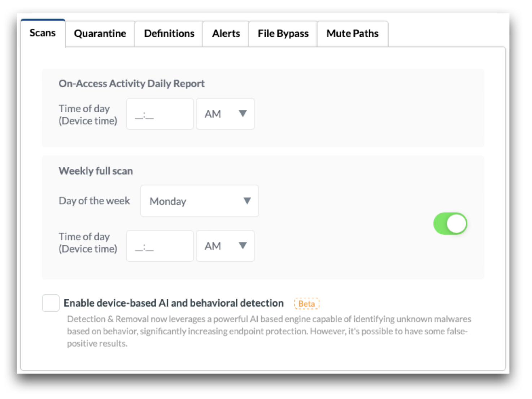Click the orange Beta badge
Image resolution: width=532 pixels, height=399 pixels.
pos(306,304)
